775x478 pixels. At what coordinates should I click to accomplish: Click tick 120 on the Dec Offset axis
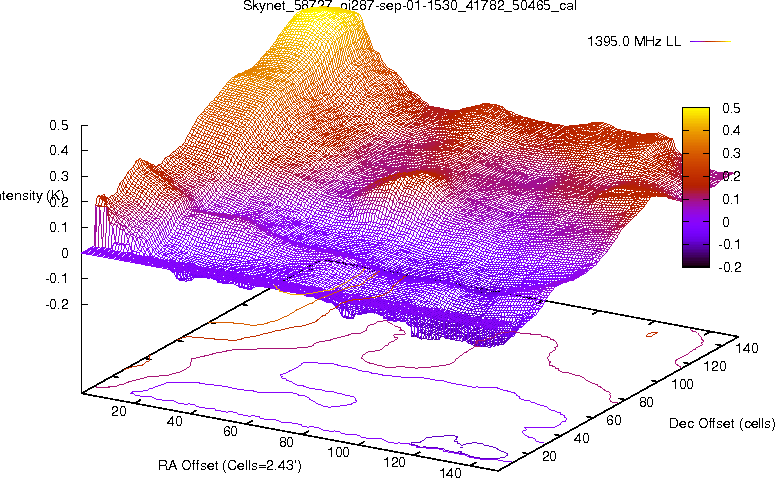point(715,366)
